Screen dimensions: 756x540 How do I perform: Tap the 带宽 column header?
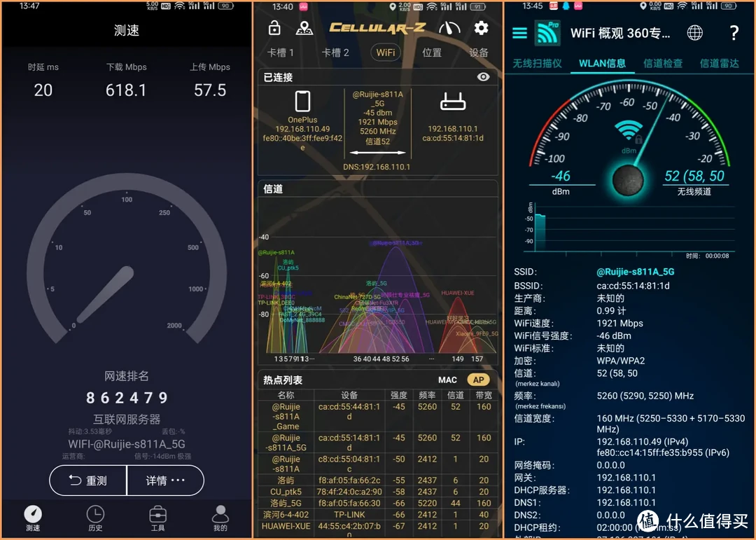click(484, 395)
